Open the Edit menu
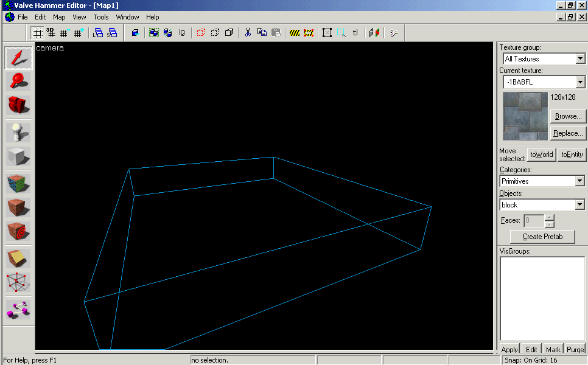 coord(40,17)
